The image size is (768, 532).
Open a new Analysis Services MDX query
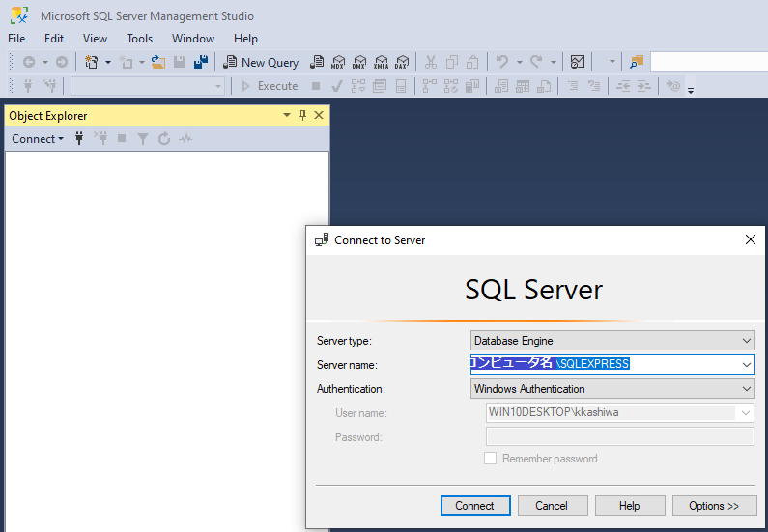(338, 62)
